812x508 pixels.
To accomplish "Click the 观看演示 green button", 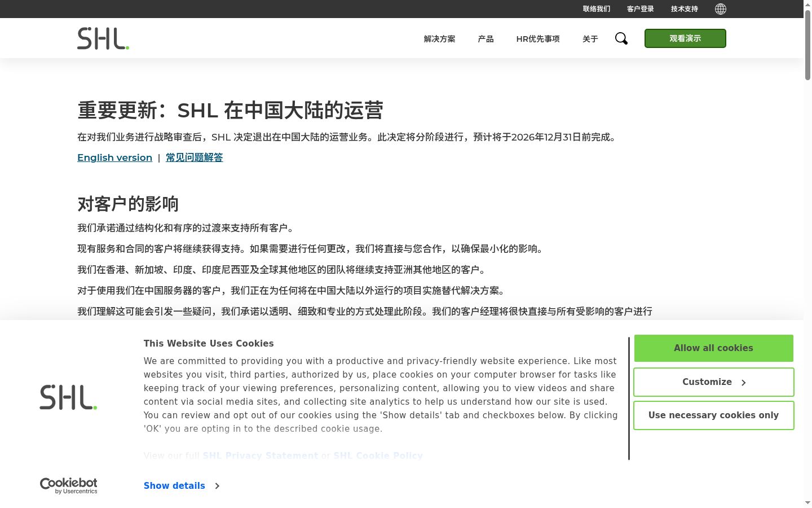I will point(685,38).
